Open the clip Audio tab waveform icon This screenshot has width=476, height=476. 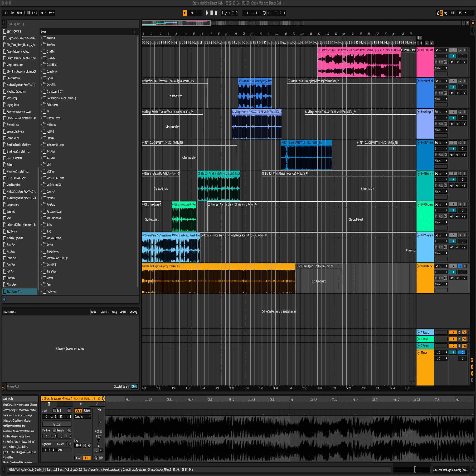[x=81, y=404]
